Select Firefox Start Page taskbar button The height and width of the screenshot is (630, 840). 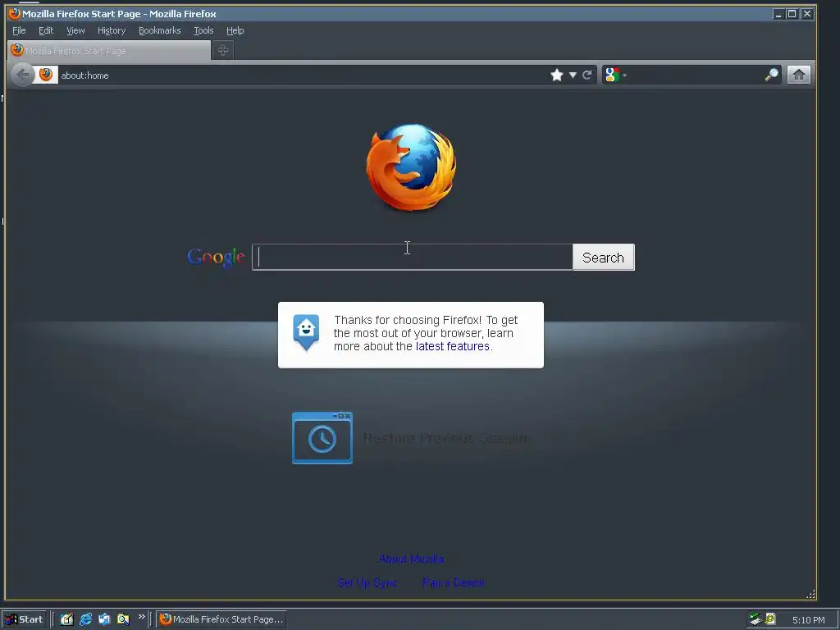[221, 619]
